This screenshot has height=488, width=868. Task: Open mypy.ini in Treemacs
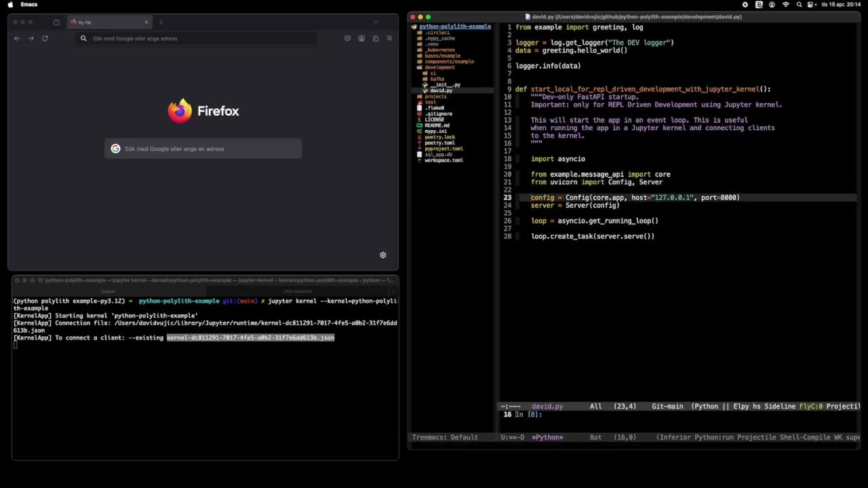[436, 131]
